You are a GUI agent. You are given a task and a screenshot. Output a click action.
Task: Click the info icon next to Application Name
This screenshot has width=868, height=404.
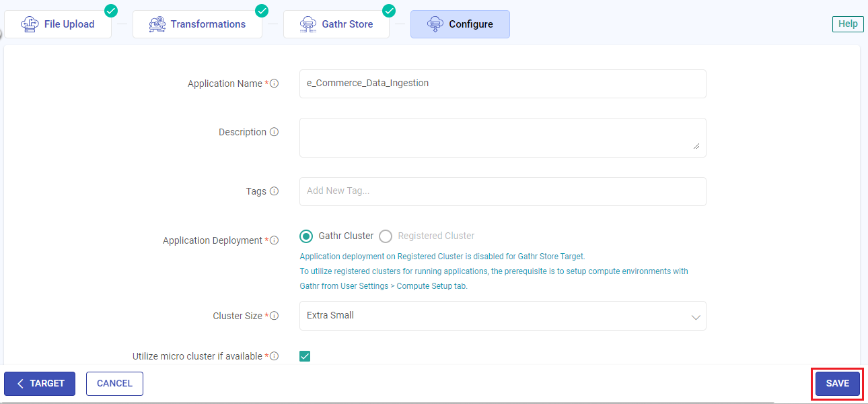pos(274,84)
